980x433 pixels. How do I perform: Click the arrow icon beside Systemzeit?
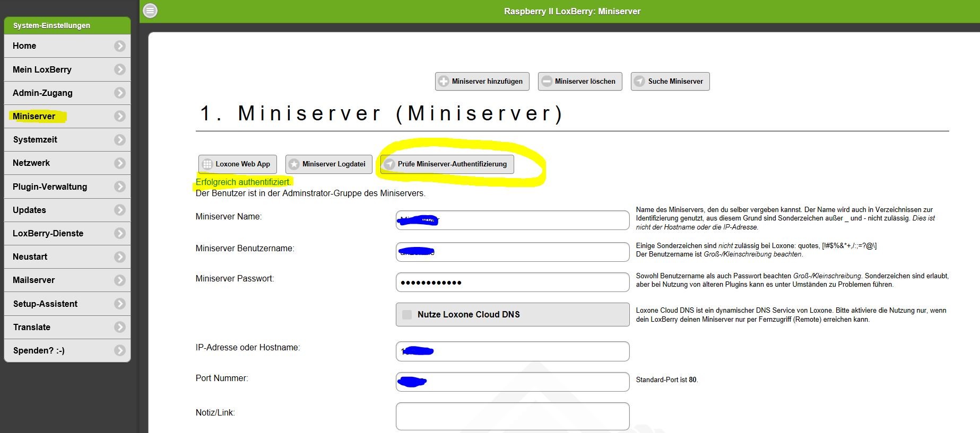click(120, 140)
